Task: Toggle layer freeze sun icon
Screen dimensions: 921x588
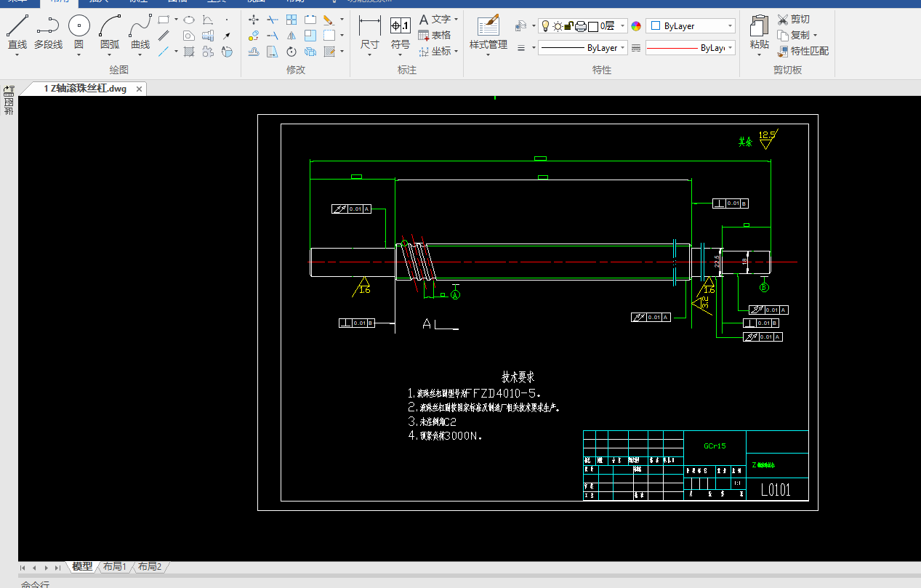Action: pyautogui.click(x=558, y=26)
